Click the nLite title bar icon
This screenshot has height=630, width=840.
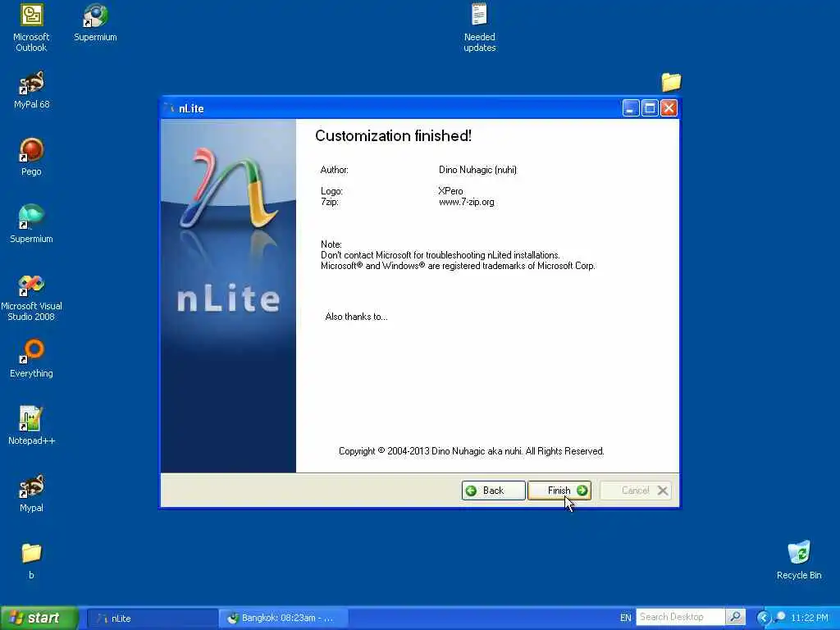pyautogui.click(x=169, y=108)
